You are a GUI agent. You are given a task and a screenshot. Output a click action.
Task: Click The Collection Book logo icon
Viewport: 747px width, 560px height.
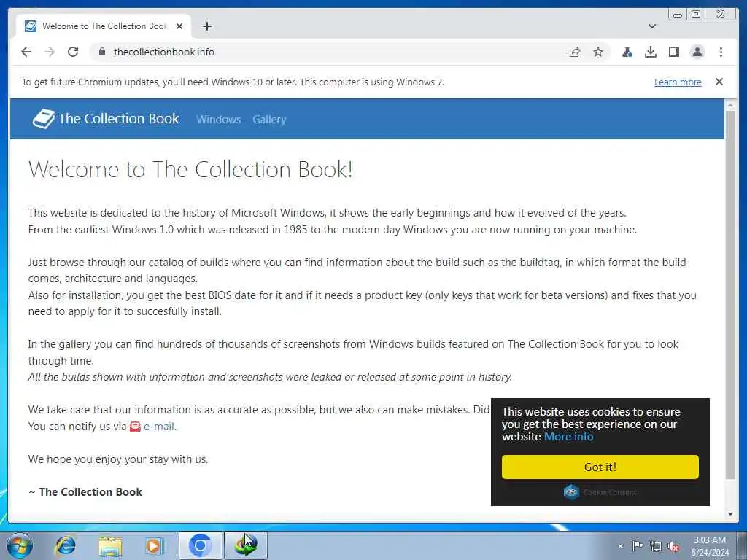coord(43,119)
